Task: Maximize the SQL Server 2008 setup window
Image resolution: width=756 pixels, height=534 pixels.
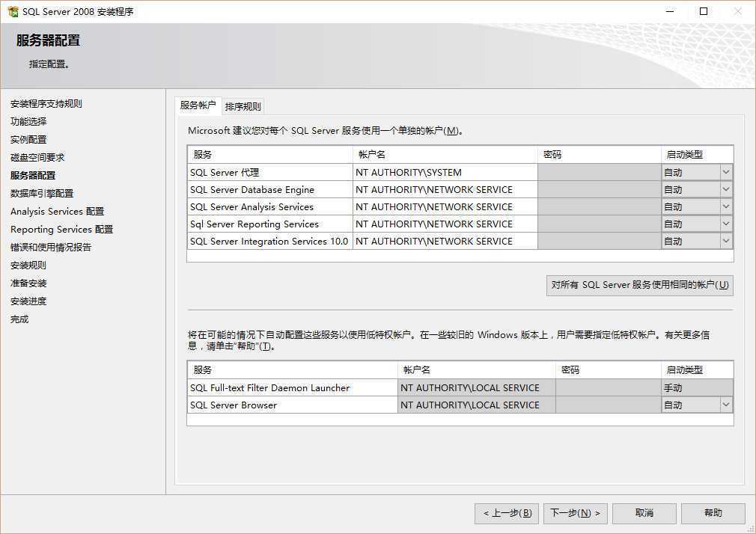Action: [704, 11]
